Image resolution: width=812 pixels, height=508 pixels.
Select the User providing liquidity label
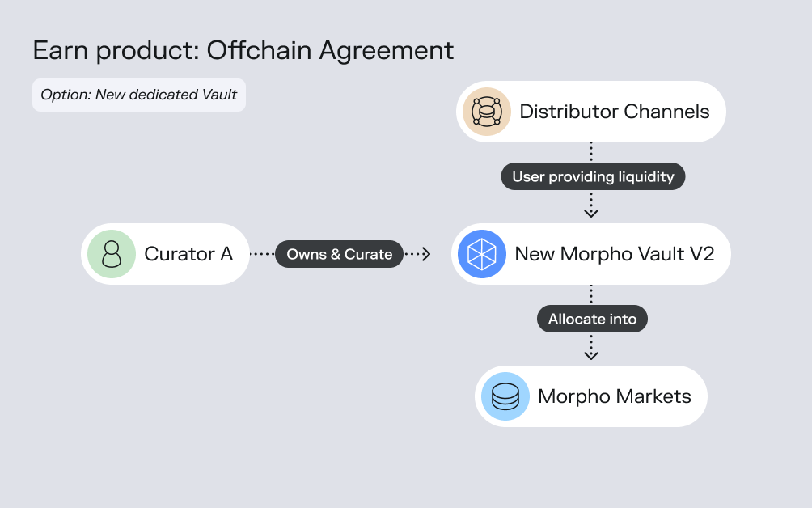click(593, 176)
